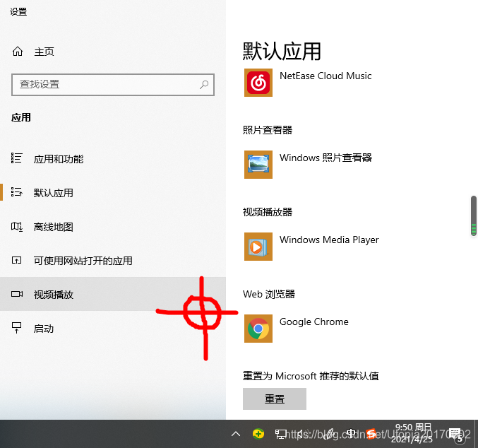
Task: Open the Sogou input method tray icon
Action: [x=371, y=434]
